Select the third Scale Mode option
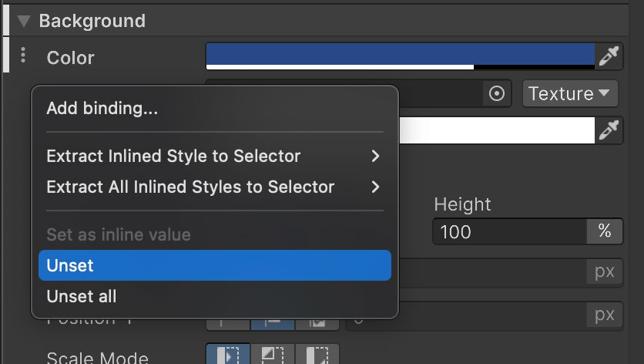Viewport: 644px width, 364px height. point(317,354)
